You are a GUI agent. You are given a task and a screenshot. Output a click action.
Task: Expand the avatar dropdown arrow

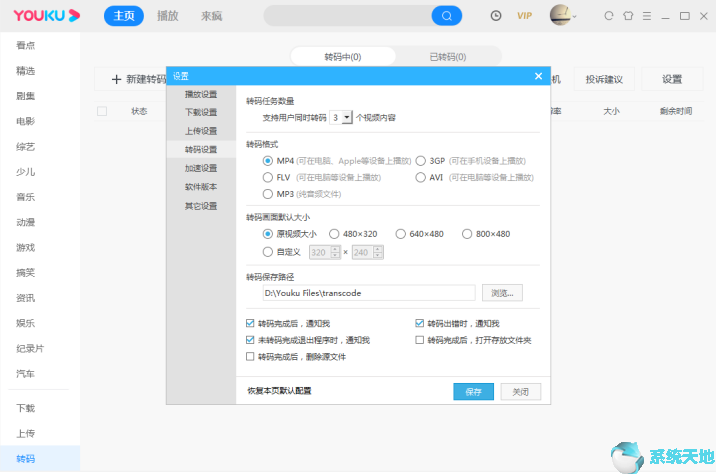[x=574, y=16]
